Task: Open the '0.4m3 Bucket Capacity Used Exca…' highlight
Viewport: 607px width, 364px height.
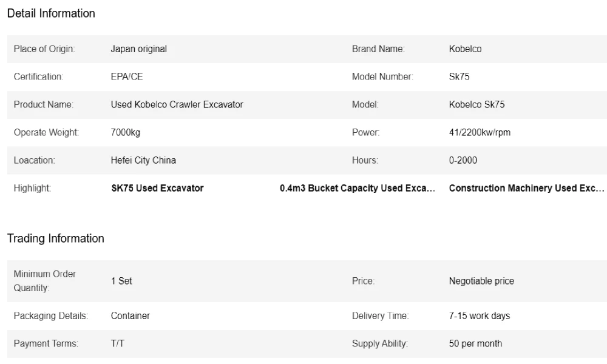Action: click(x=357, y=188)
